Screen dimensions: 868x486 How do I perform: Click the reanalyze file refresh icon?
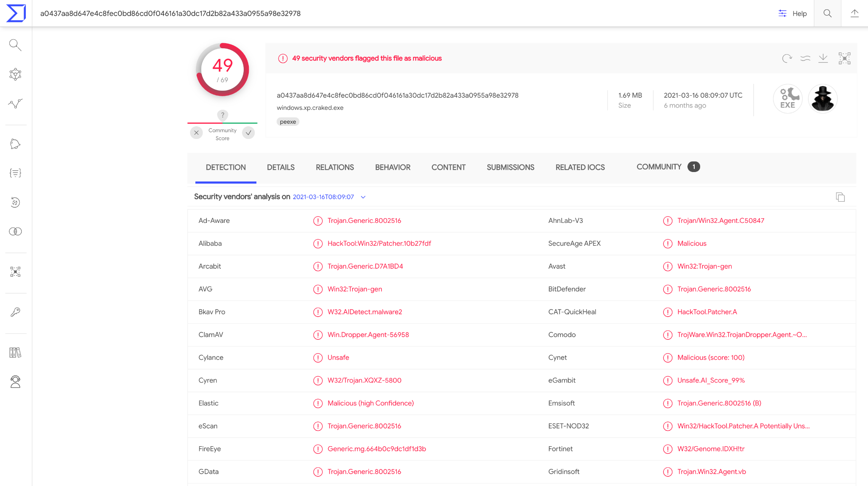pyautogui.click(x=787, y=58)
